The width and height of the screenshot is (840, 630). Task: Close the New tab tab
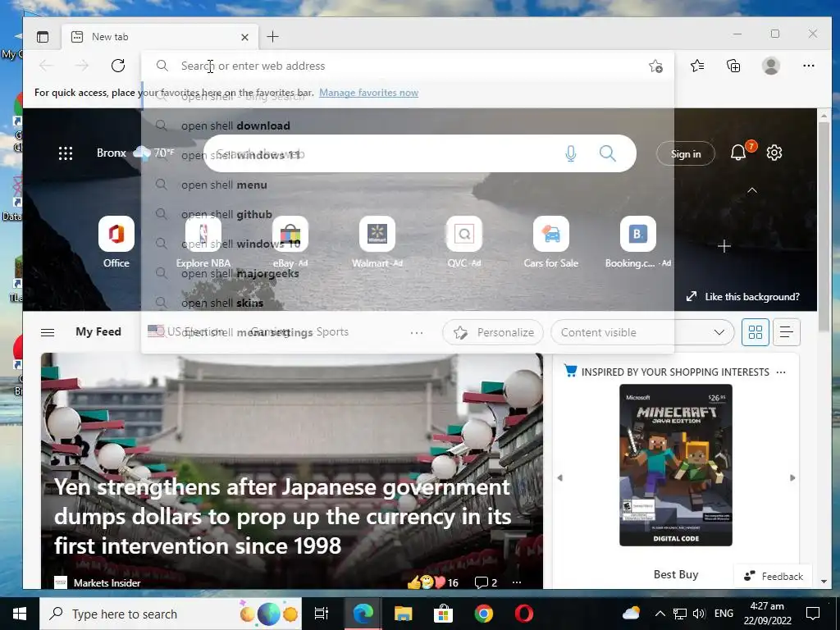pos(244,37)
